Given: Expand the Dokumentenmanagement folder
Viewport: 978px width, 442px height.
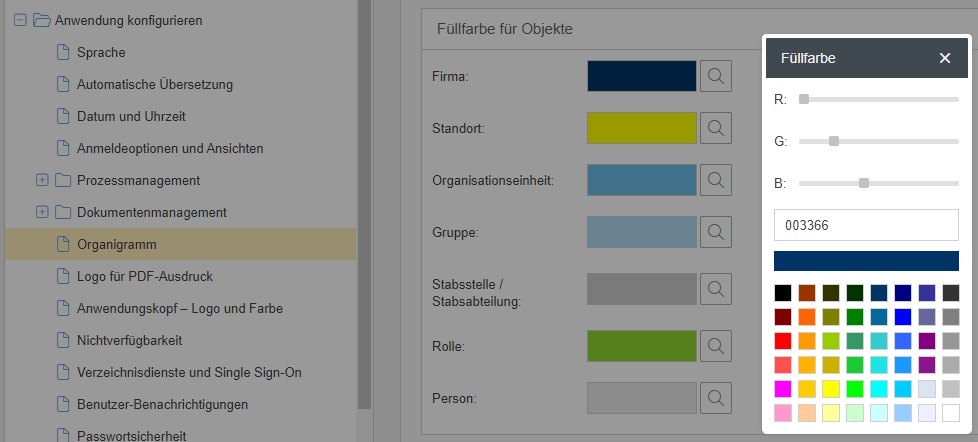Looking at the screenshot, I should coord(42,212).
